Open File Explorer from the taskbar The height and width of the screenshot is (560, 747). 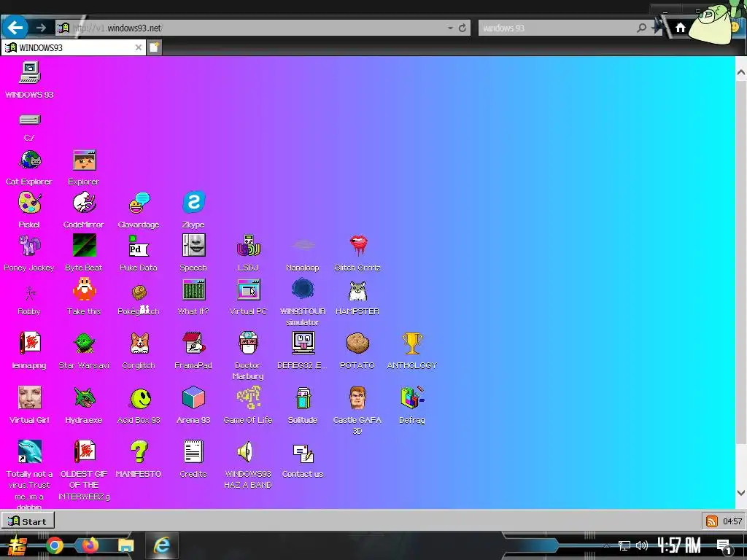(125, 545)
